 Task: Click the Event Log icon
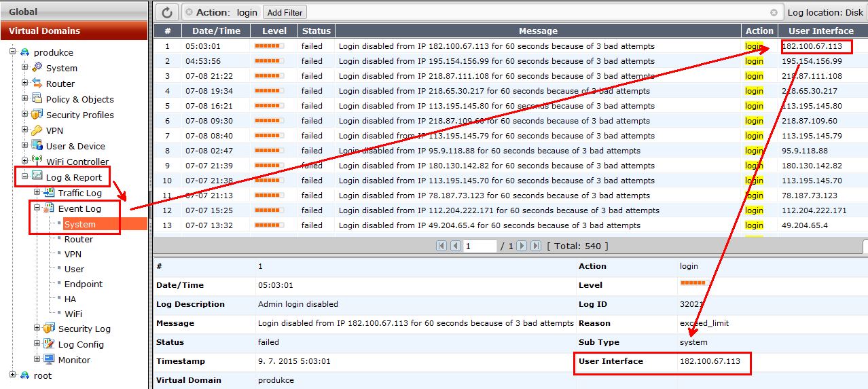point(50,208)
